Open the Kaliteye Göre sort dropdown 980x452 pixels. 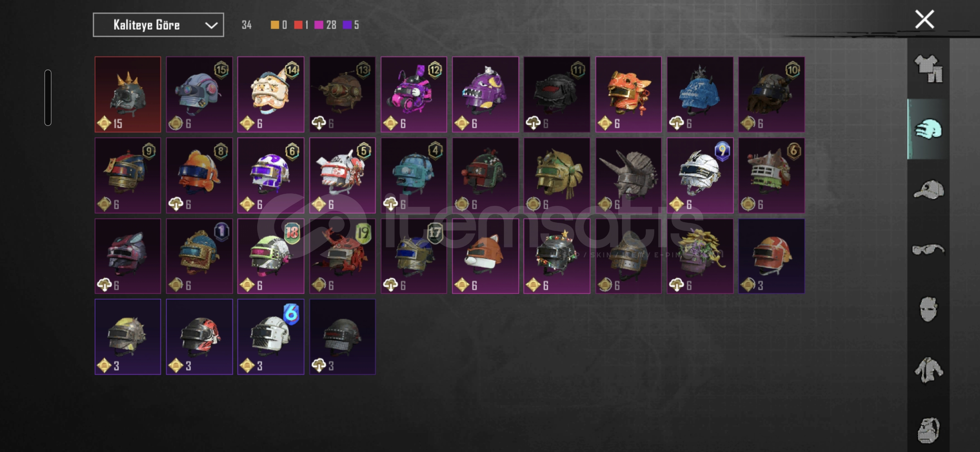158,25
